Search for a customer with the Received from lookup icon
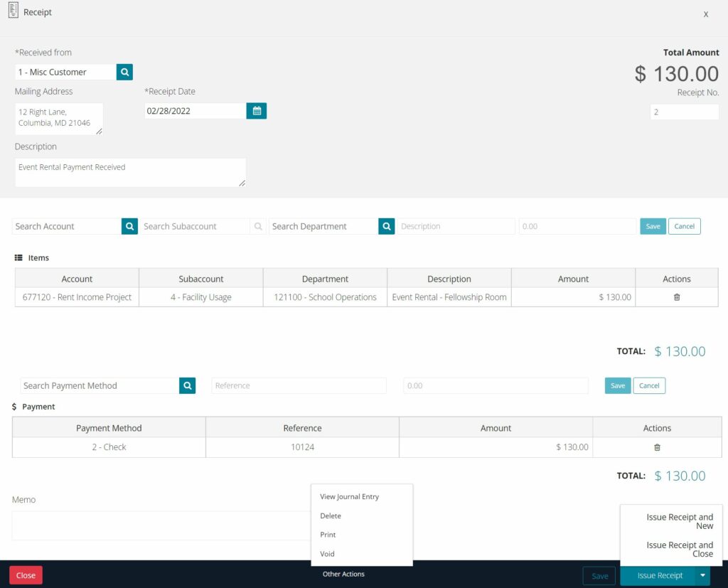The width and height of the screenshot is (728, 588). [x=124, y=72]
